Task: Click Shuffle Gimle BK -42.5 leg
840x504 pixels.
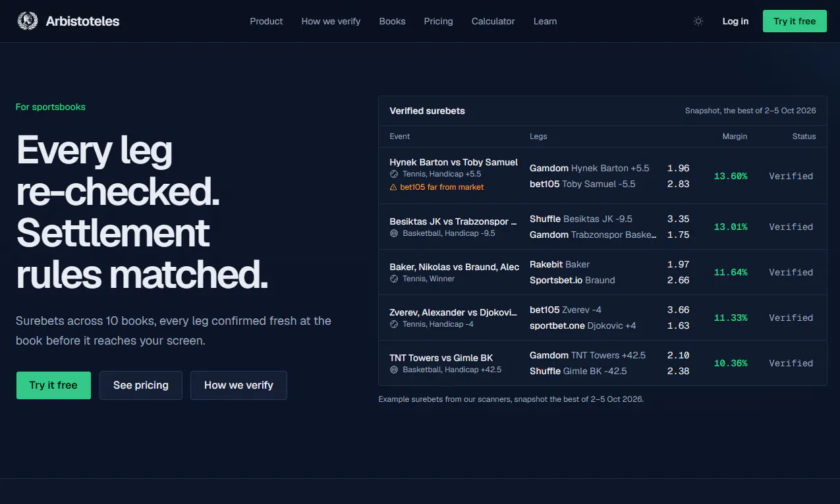Action: 578,371
